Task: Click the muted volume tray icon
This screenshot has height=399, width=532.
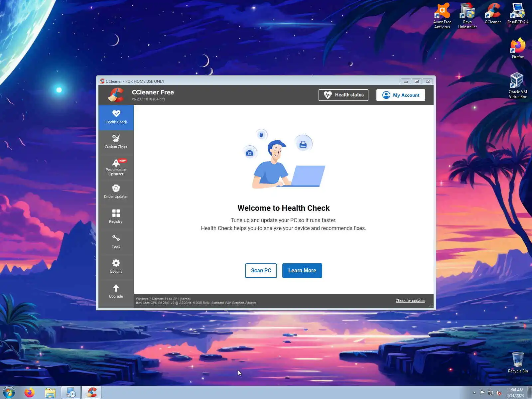Action: 498,393
